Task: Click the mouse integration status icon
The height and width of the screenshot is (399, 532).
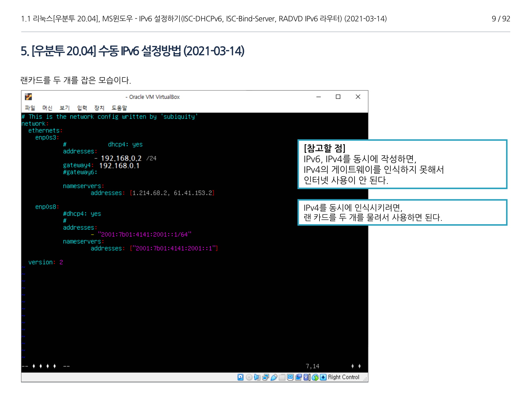Action: (315, 377)
